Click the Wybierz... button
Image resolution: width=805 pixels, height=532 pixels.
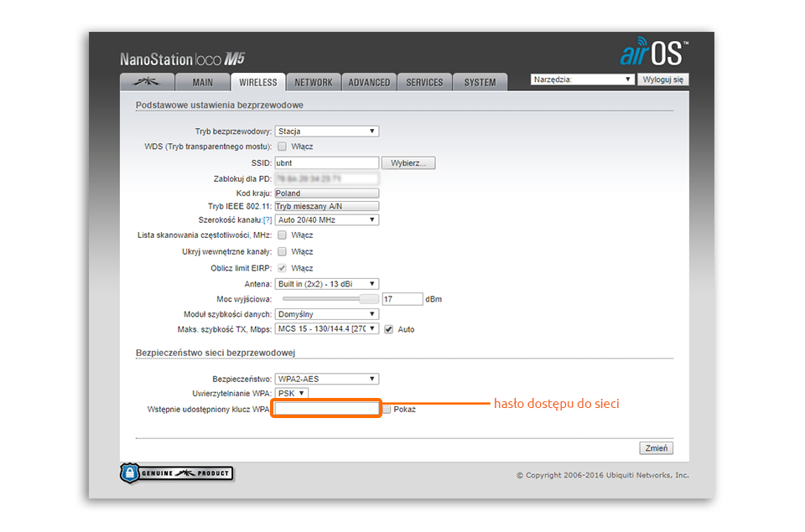click(x=408, y=163)
